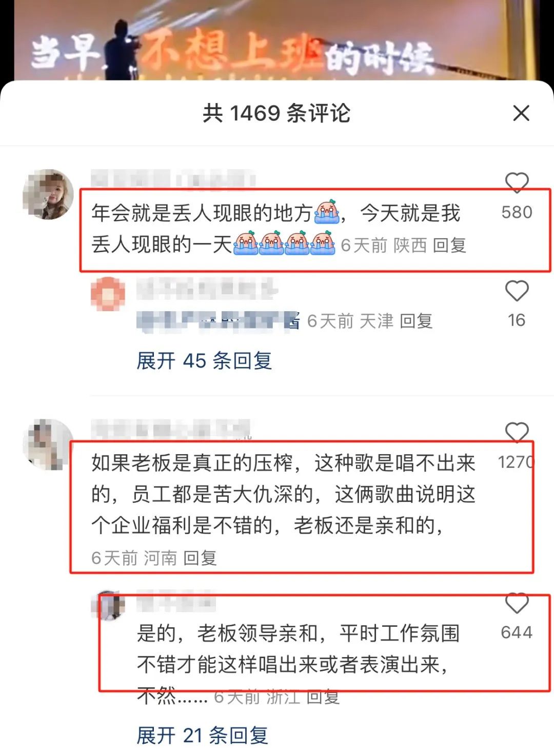Like the comment with 1270 likes
554x756 pixels.
tap(517, 432)
